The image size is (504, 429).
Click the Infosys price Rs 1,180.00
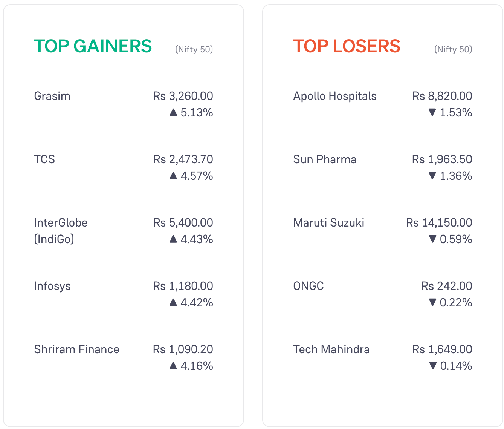(183, 286)
